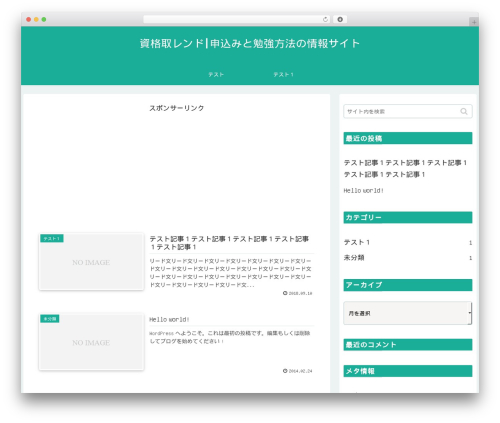
Task: Click the メタ情報 widget heading
Action: [x=408, y=371]
